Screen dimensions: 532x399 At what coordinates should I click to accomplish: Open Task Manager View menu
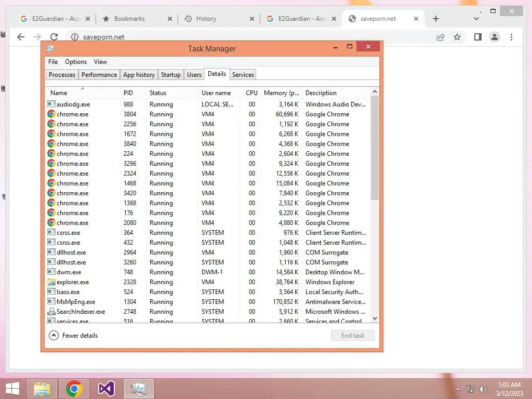point(100,62)
